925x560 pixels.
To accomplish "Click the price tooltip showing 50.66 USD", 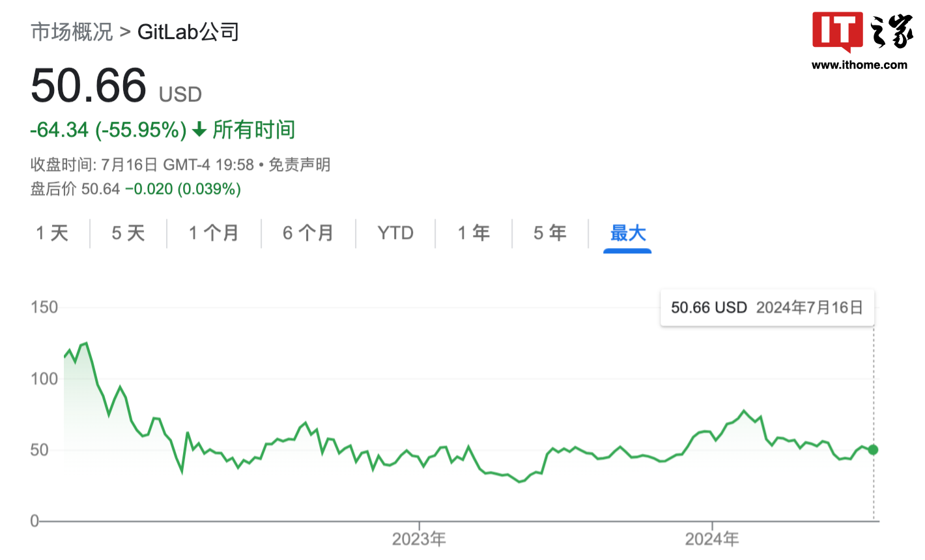I will point(767,307).
